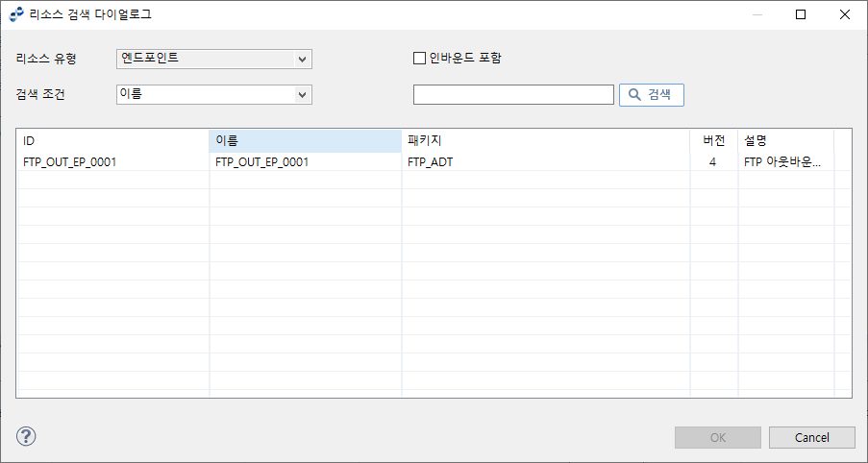
Task: Click the search text input field
Action: [513, 94]
